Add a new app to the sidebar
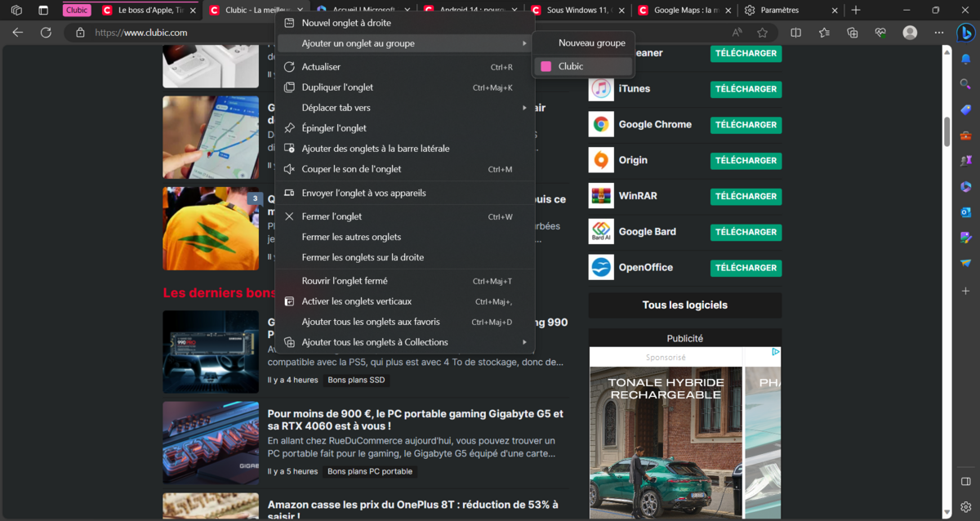Image resolution: width=980 pixels, height=521 pixels. coord(965,291)
